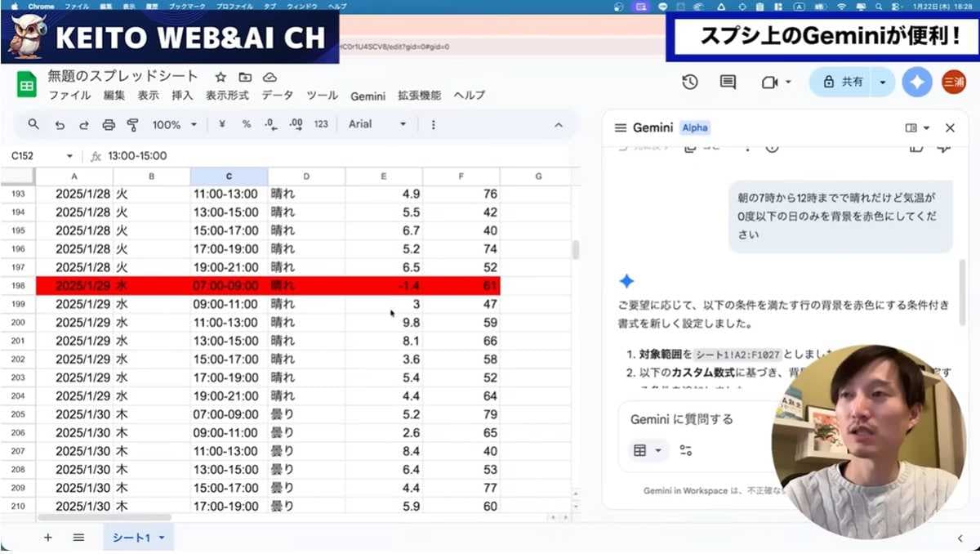980x554 pixels.
Task: Open sheet search with the magnifier icon
Action: 33,124
